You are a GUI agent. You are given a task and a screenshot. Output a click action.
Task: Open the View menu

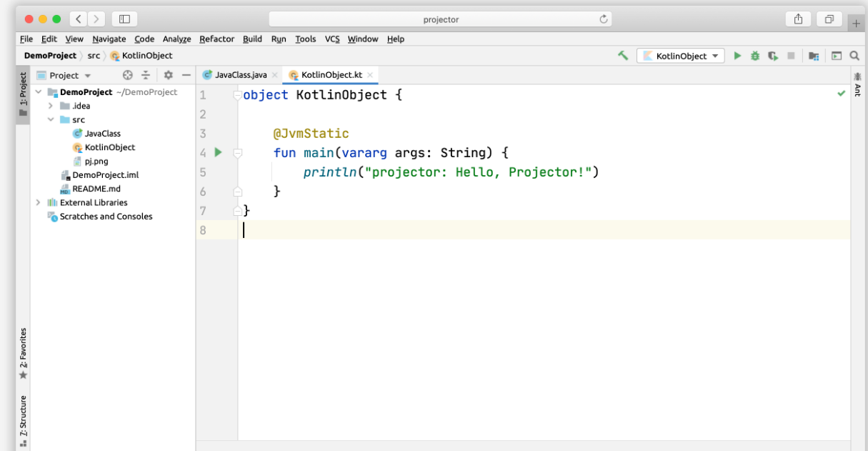tap(74, 39)
